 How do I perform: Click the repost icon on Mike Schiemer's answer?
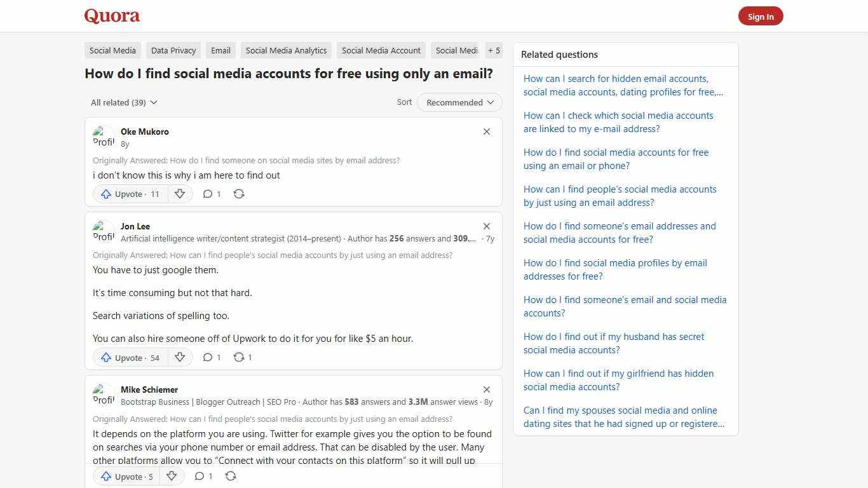tap(230, 476)
